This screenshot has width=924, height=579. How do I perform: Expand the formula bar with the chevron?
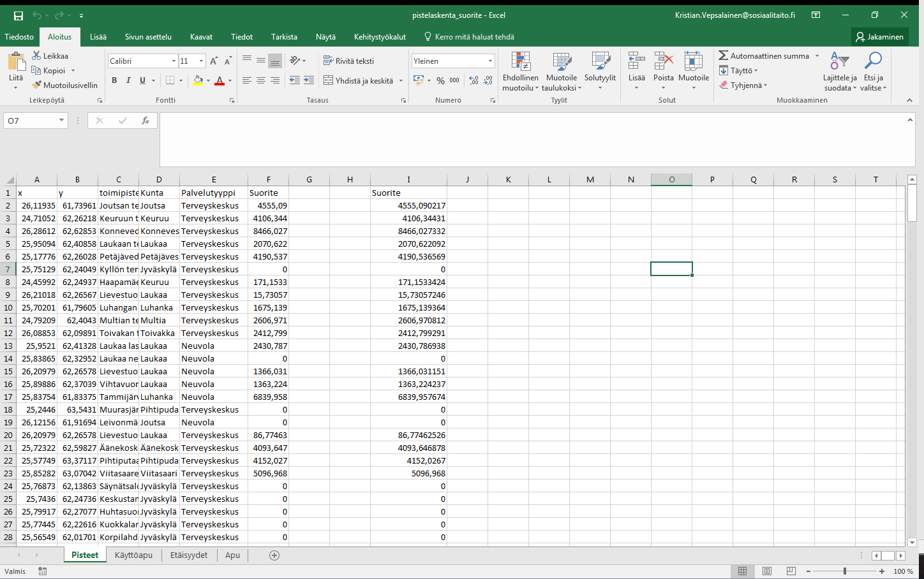(x=910, y=119)
